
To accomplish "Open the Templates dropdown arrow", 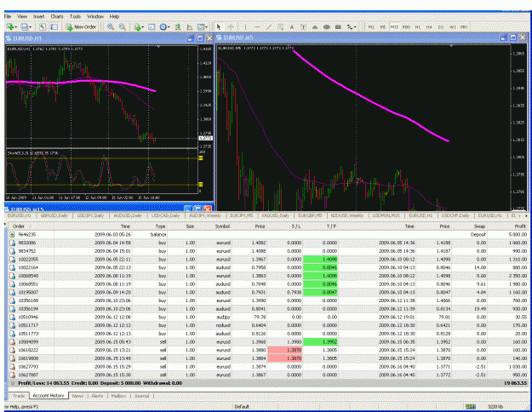I will click(x=206, y=27).
